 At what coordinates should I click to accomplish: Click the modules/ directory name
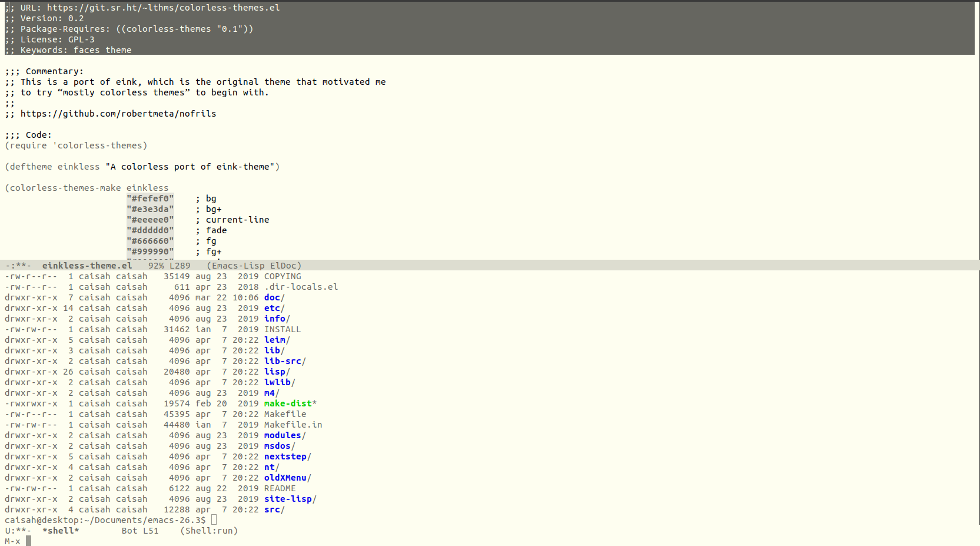(285, 435)
